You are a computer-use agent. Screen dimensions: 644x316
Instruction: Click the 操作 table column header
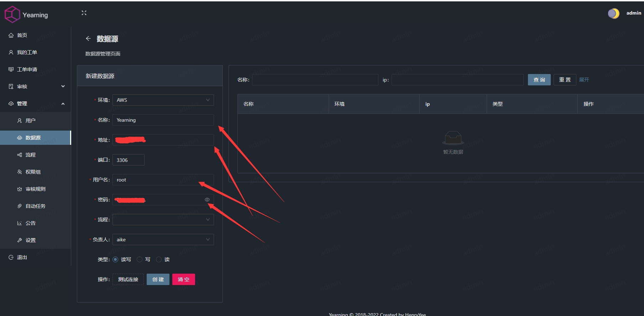click(x=611, y=104)
